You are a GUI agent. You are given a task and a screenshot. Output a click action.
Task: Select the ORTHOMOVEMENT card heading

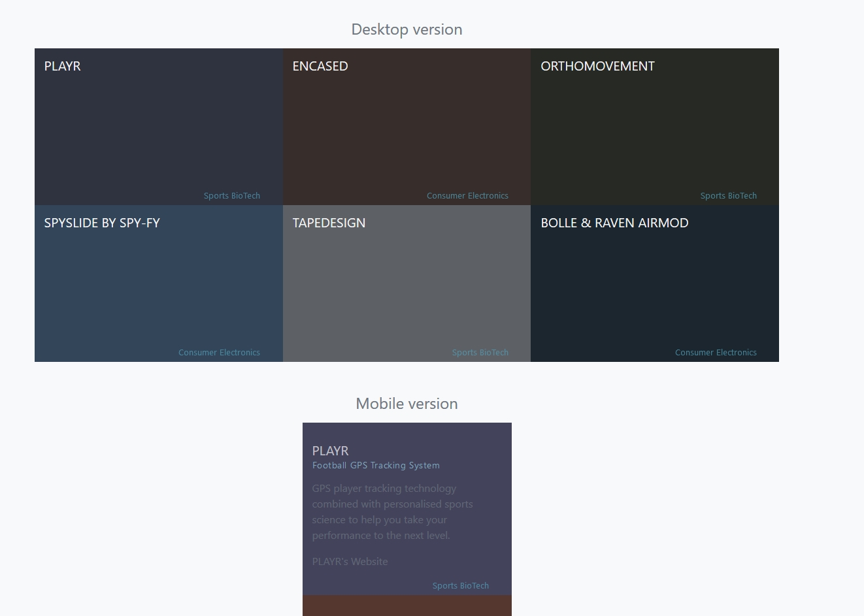click(x=597, y=66)
